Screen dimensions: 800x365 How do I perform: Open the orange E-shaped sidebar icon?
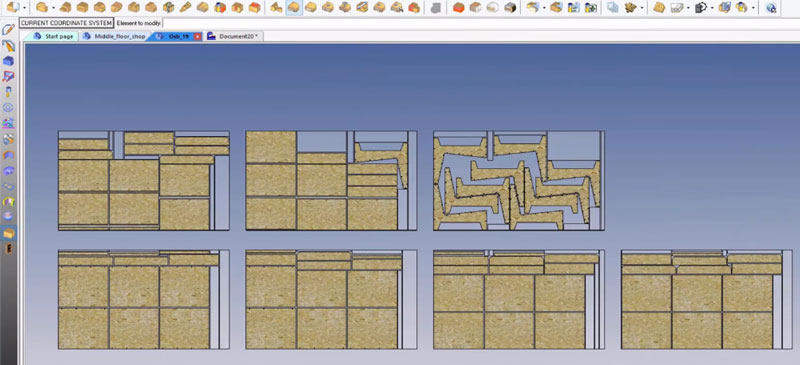click(x=8, y=249)
